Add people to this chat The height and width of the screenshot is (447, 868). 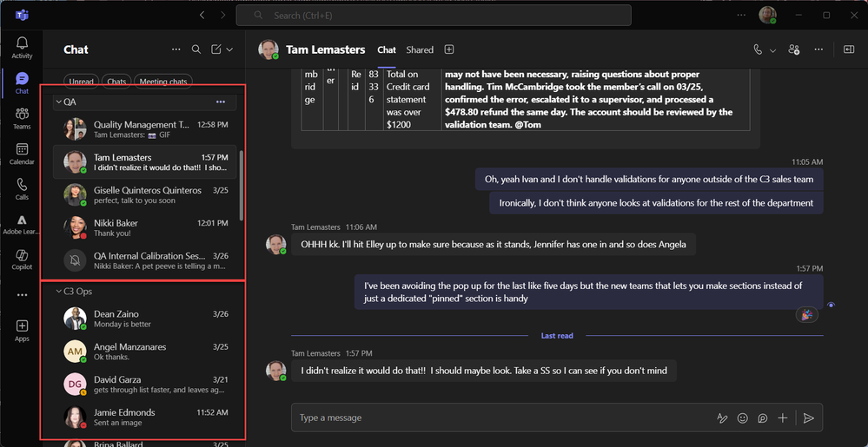793,50
